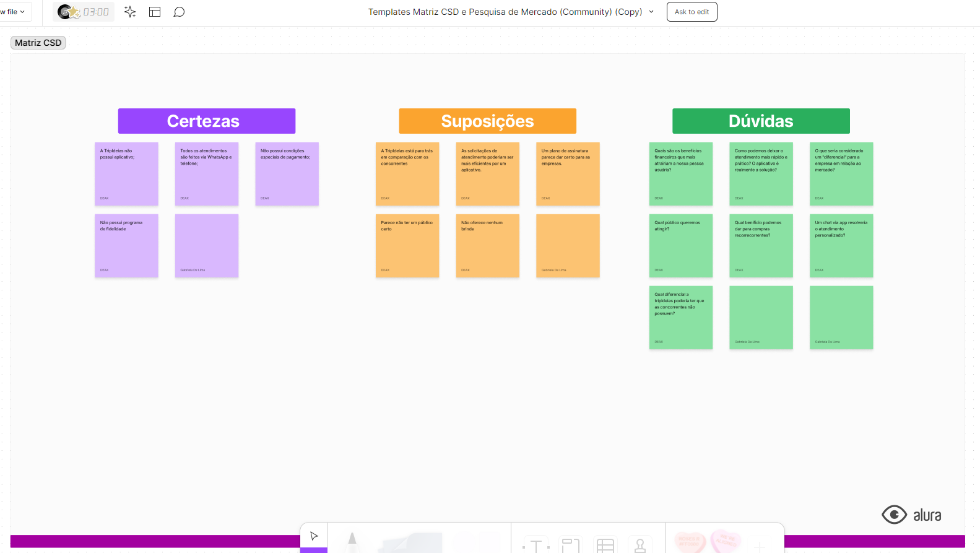
Task: Select the Text tool
Action: click(536, 545)
